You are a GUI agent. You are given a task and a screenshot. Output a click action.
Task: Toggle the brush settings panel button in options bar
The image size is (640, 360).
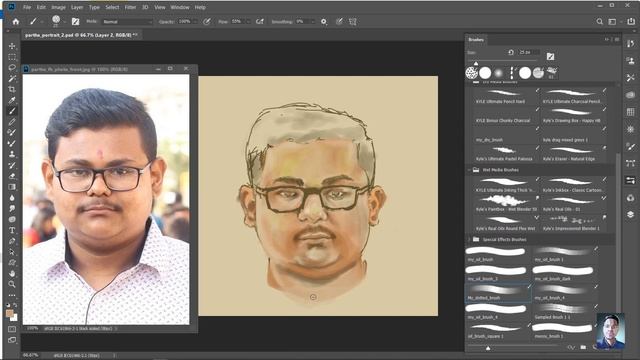76,22
